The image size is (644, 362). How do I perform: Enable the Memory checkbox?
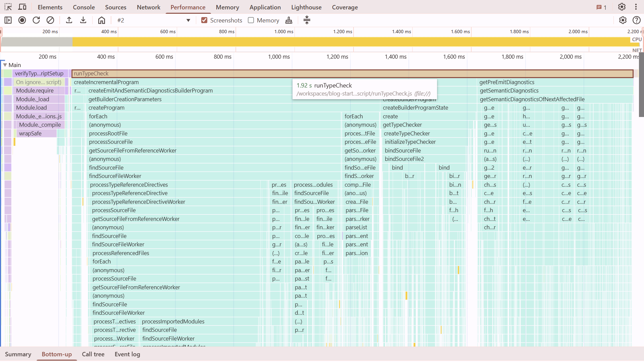[x=251, y=20]
